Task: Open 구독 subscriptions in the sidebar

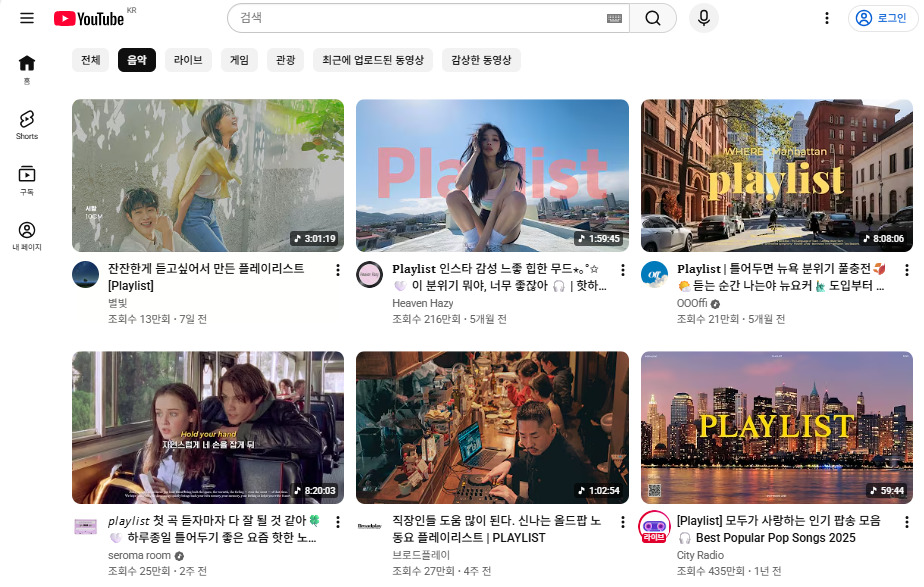Action: [x=27, y=180]
